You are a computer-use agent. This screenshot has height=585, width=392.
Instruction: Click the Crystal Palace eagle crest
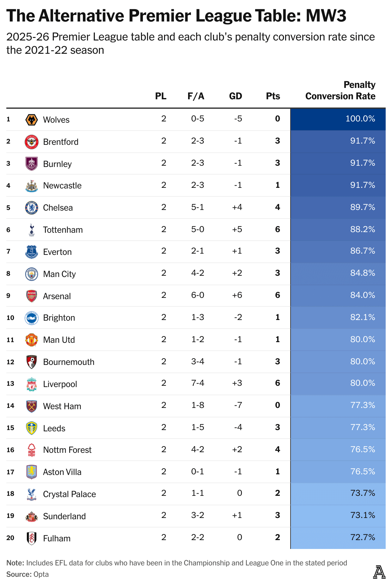click(x=32, y=494)
